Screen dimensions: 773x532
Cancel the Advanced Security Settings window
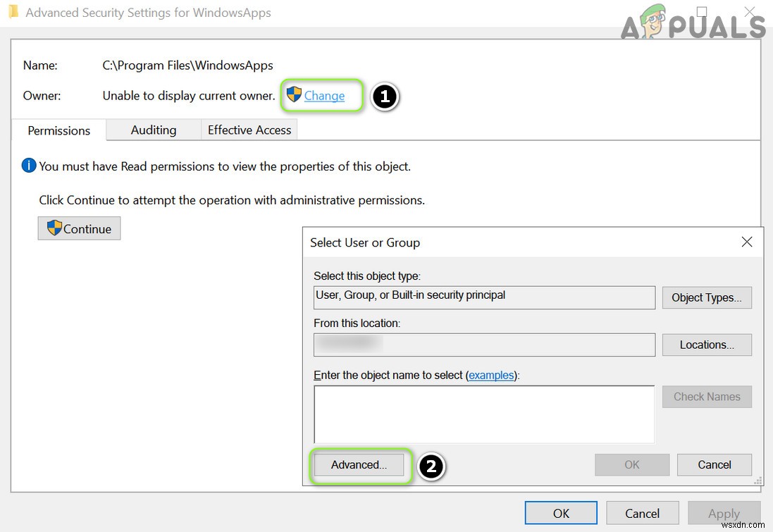pos(642,513)
